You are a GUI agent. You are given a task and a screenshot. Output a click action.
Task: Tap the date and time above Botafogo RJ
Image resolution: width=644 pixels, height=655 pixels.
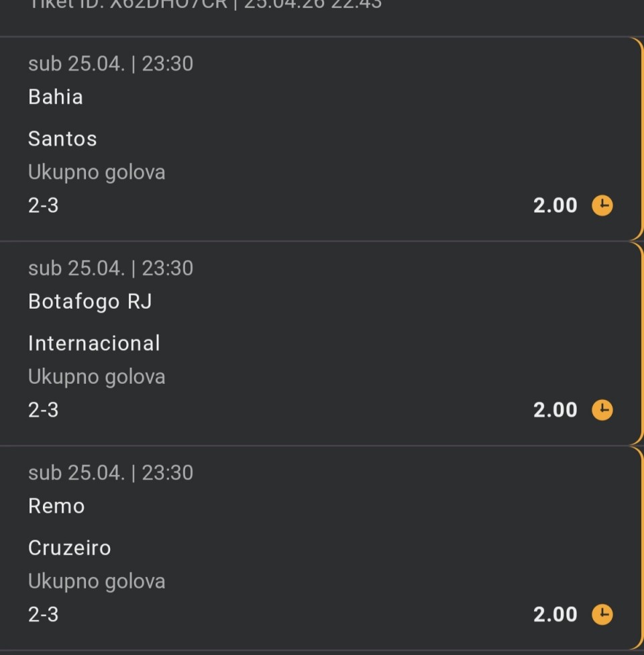(111, 268)
